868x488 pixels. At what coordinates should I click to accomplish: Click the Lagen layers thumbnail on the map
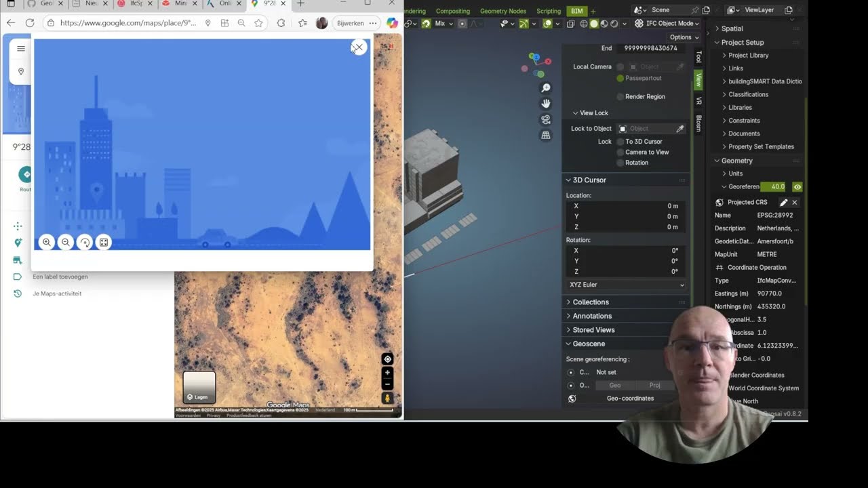[x=199, y=387]
